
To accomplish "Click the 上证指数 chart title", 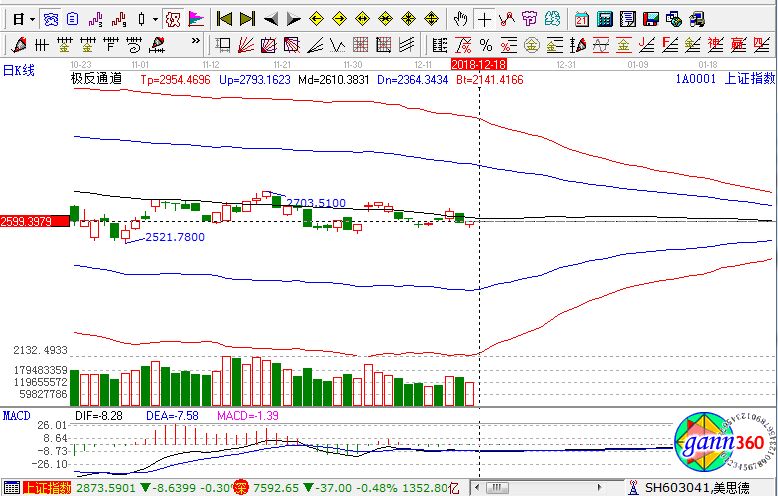I will coord(748,78).
